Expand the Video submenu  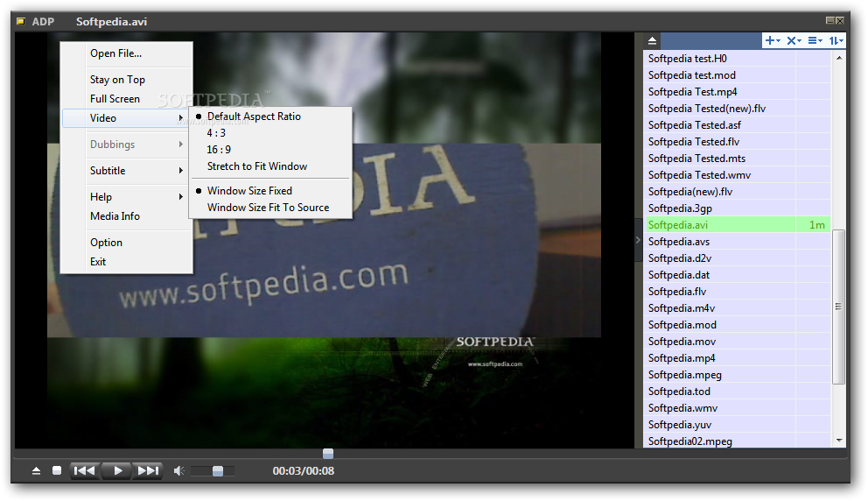coord(127,118)
